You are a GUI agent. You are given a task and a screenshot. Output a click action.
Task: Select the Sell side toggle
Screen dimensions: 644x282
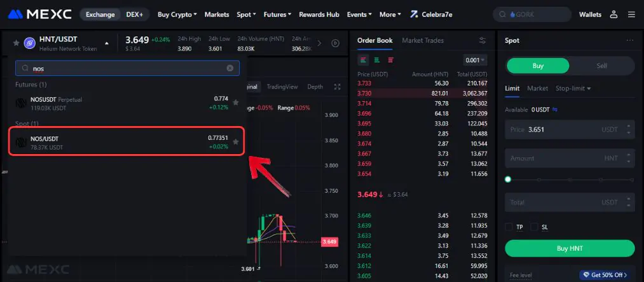click(x=601, y=66)
